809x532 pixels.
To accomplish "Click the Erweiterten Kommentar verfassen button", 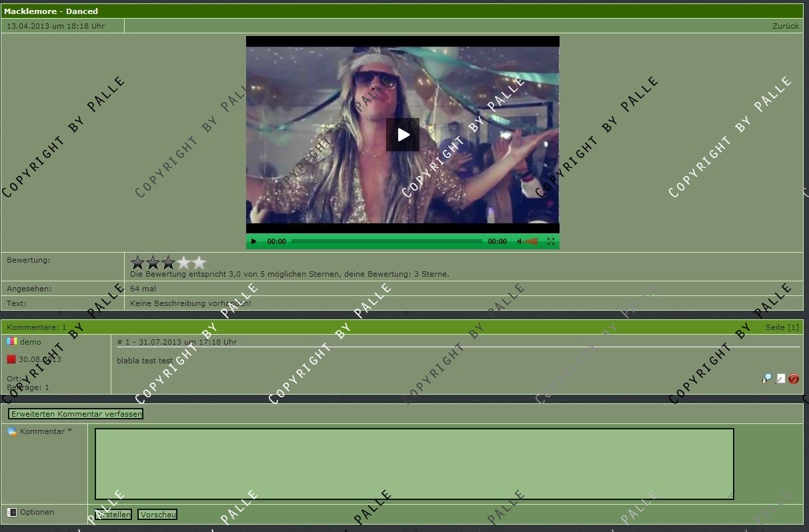I will (76, 414).
